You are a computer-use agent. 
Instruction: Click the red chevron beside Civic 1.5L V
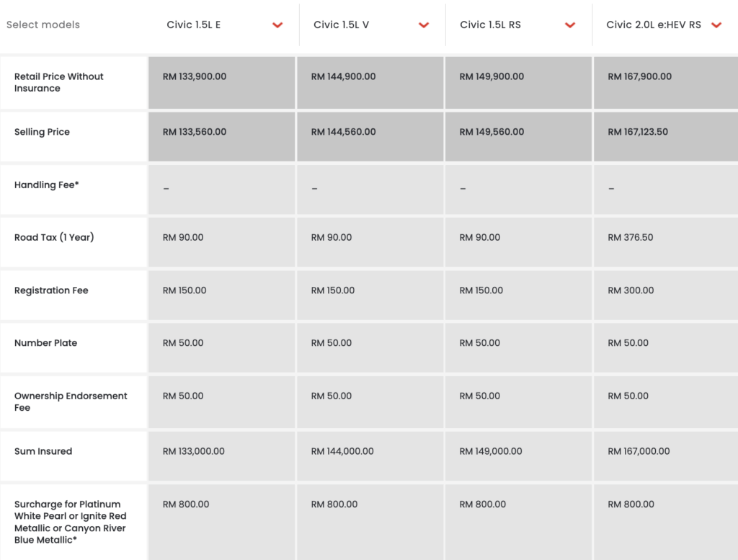tap(424, 25)
